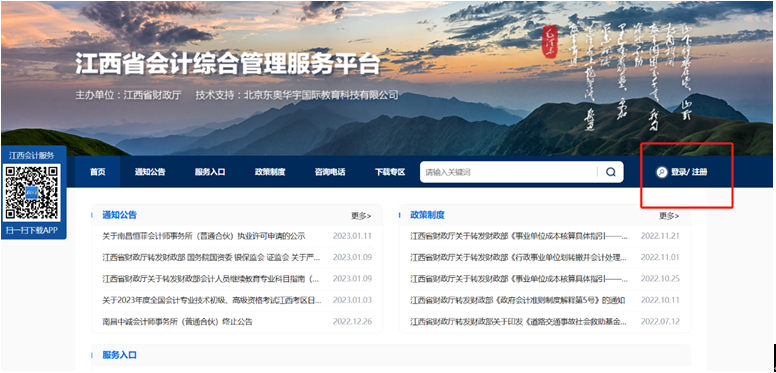Image resolution: width=776 pixels, height=373 pixels.
Task: Open the 下载专区 navigation item
Action: click(x=390, y=172)
